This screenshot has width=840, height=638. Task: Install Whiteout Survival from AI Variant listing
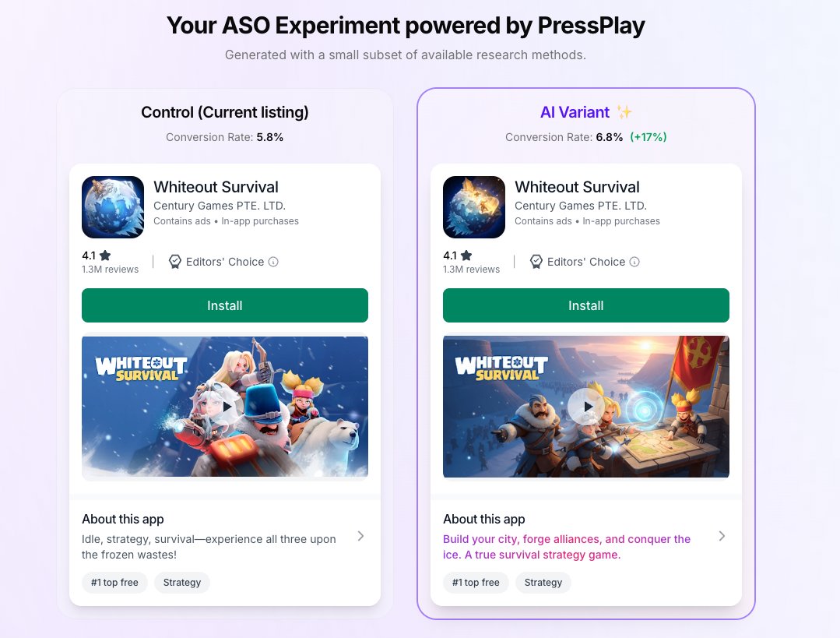coord(585,305)
